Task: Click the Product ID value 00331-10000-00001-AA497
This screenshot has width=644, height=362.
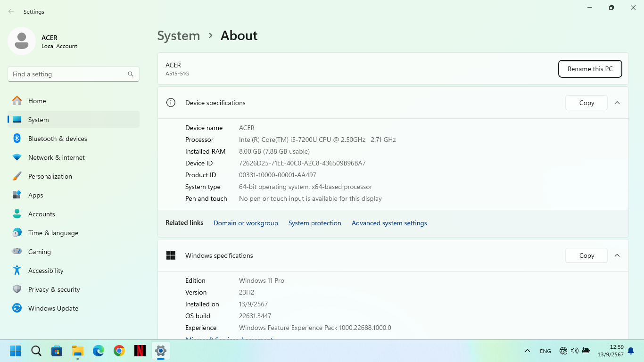Action: click(x=278, y=175)
